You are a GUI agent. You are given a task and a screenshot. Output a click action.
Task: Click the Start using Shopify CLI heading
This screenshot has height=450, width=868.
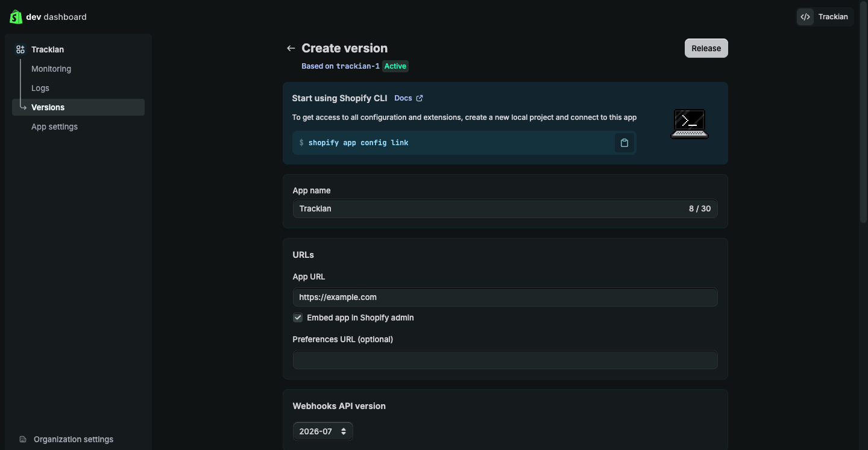[339, 98]
